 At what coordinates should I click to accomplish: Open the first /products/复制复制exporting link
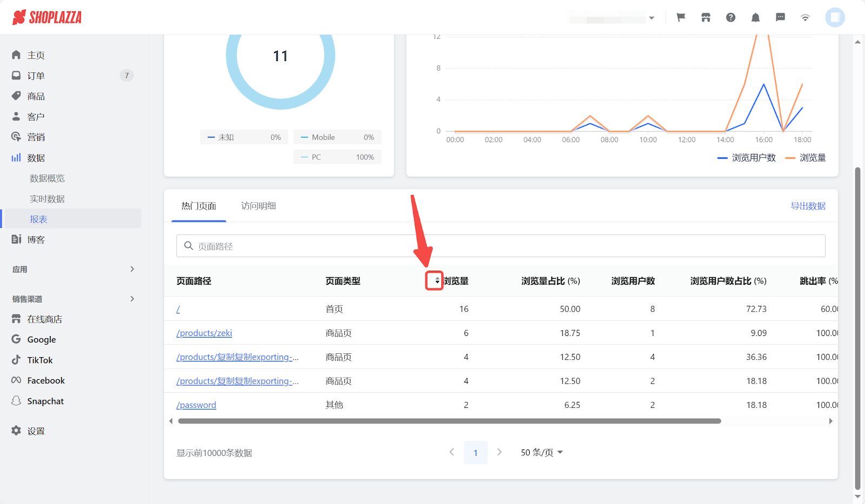237,357
